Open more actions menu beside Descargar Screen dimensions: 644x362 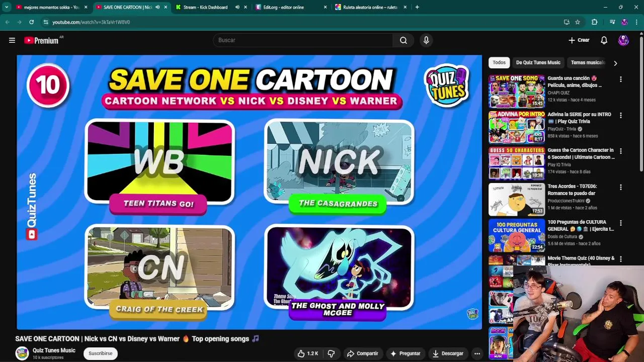pos(477,353)
